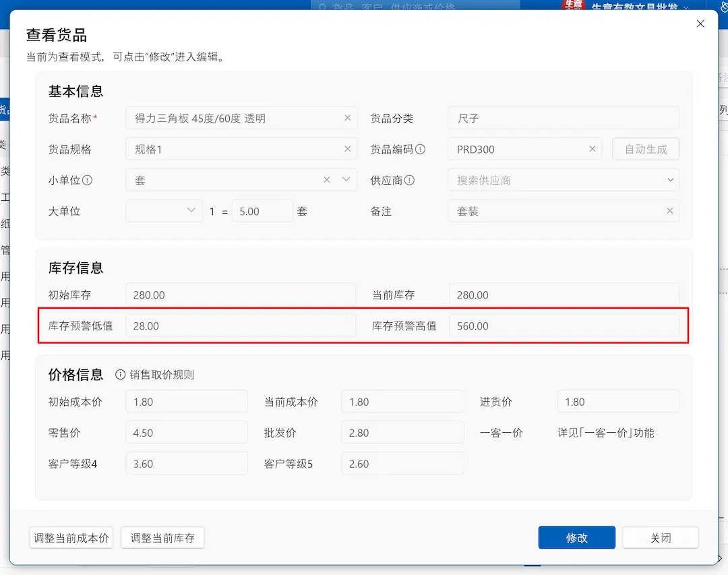Screen dimensions: 728x575
Task: Open the 销售取价规则 info icon
Action: tap(120, 375)
